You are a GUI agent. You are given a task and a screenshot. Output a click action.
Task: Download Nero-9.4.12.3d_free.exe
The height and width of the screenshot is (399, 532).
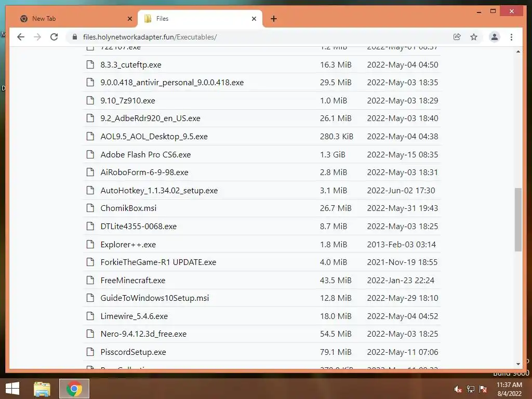click(143, 334)
